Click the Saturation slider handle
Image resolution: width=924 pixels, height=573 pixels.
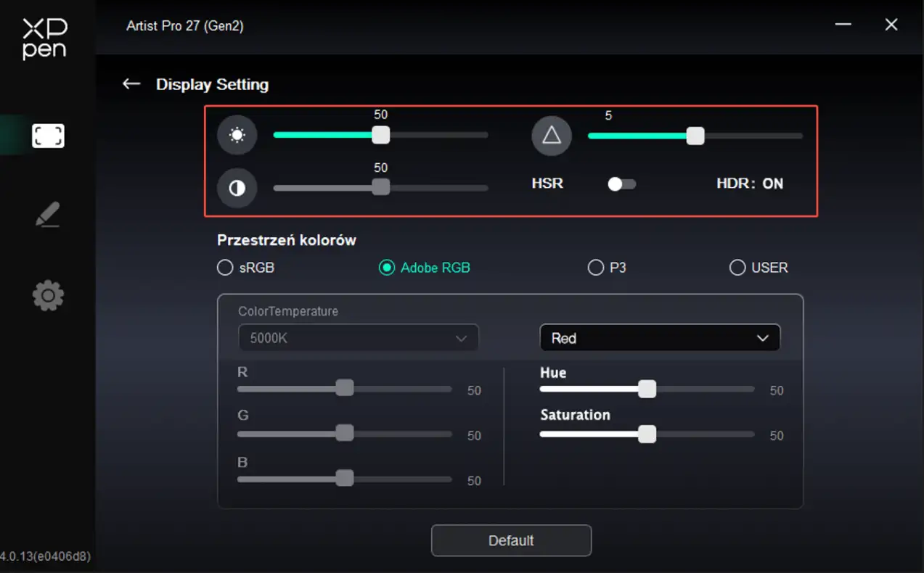[647, 434]
